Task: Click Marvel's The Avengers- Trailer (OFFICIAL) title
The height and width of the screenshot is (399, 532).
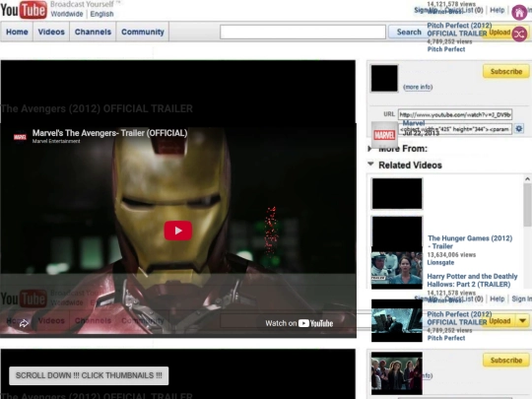Action: pos(109,133)
